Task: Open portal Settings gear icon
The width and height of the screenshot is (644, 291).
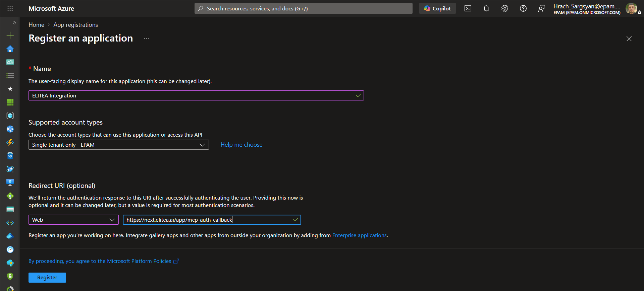Action: [x=505, y=8]
